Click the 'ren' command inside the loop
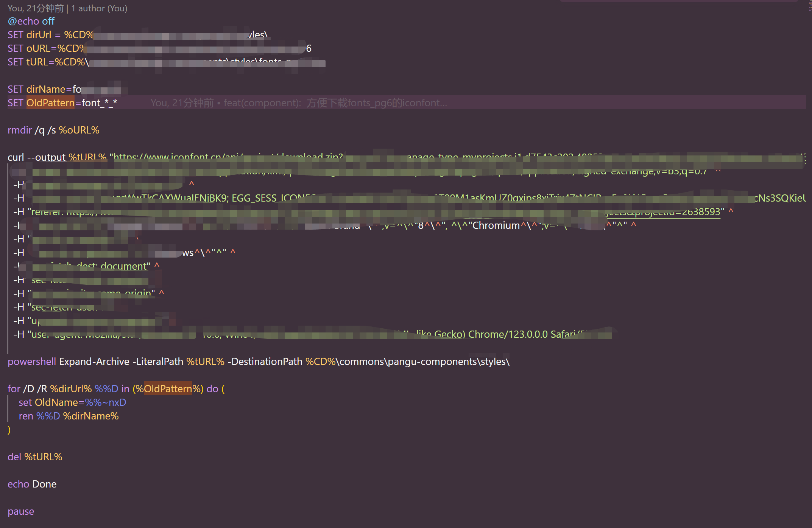Viewport: 812px width, 528px height. point(26,416)
